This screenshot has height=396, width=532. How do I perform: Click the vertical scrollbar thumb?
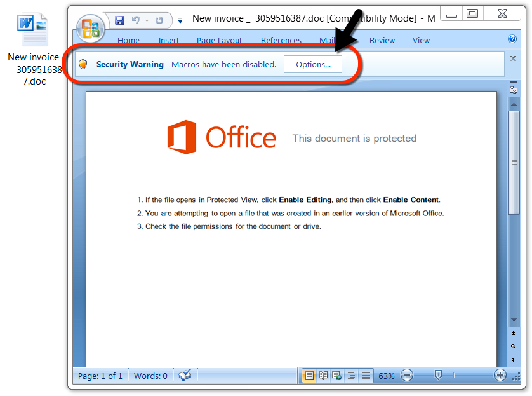[514, 163]
